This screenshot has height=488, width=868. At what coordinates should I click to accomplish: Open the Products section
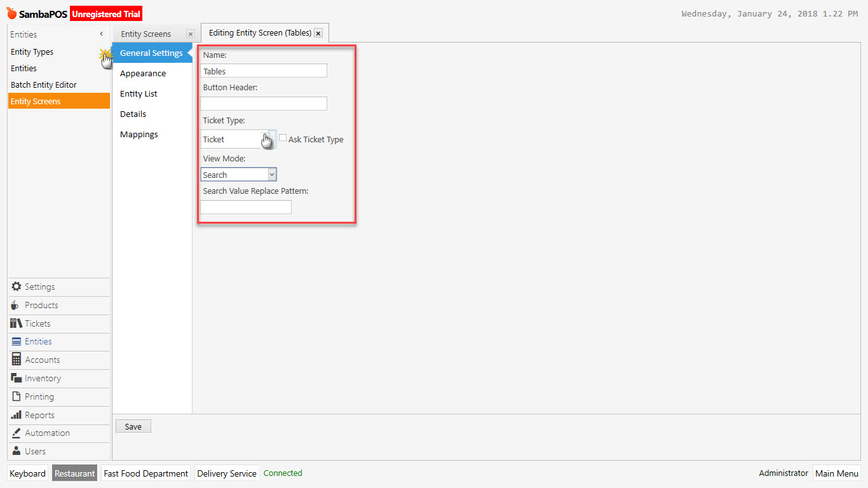[39, 305]
